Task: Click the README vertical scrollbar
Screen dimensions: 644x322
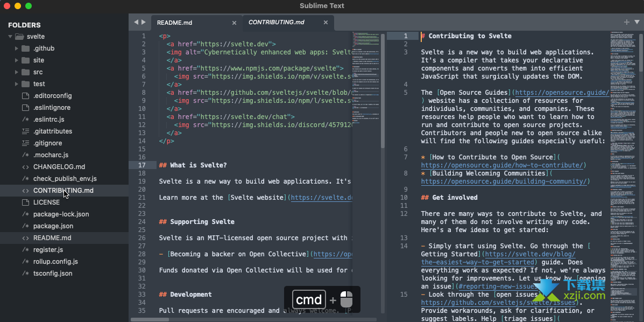Action: (x=383, y=90)
